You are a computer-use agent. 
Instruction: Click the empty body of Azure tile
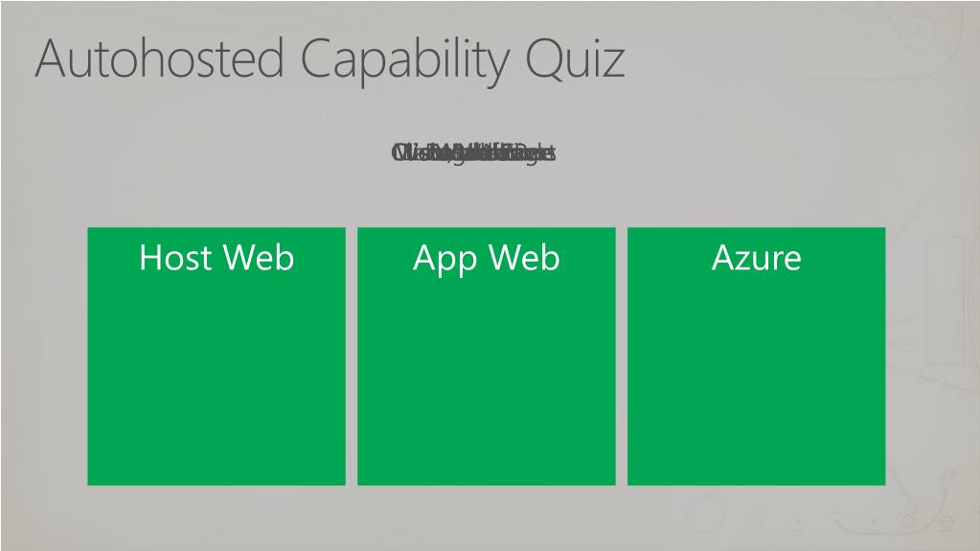coord(756,381)
